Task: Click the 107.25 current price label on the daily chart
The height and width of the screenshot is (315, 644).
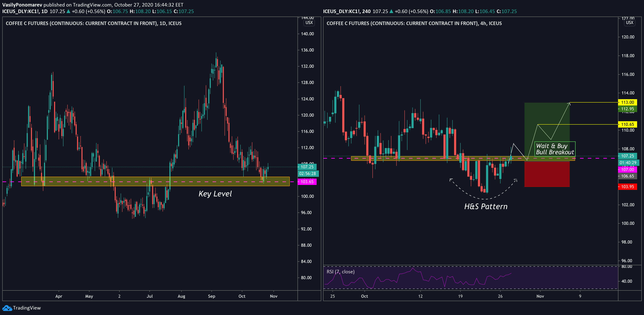Action: pyautogui.click(x=307, y=167)
